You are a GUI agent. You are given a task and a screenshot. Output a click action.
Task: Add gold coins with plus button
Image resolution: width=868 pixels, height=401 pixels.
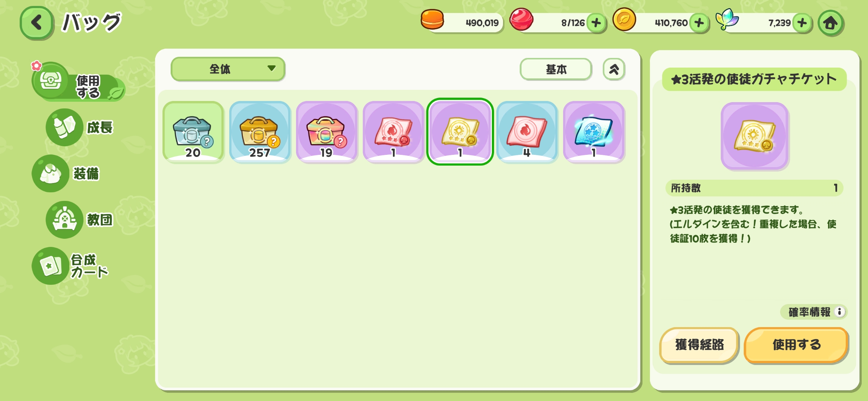click(699, 23)
